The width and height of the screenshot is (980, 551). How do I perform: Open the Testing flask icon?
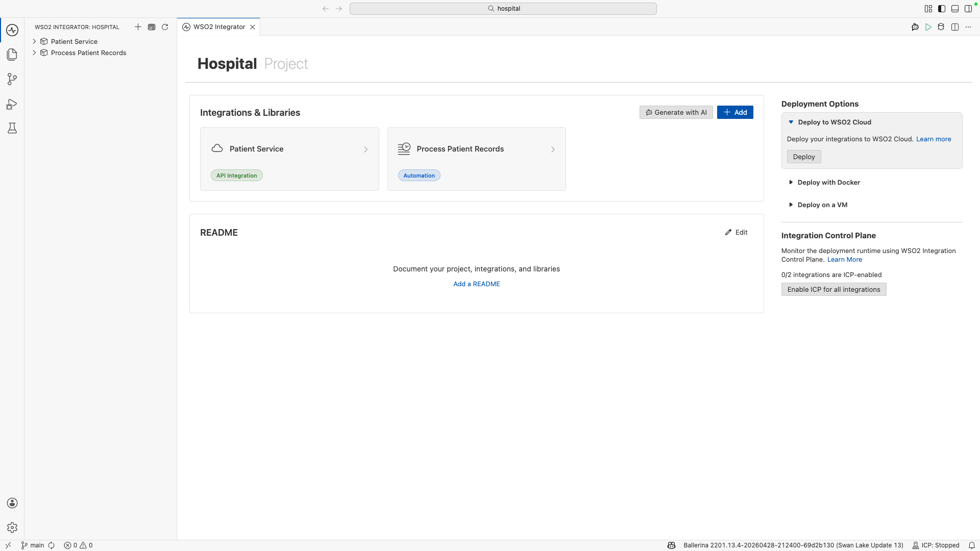12,128
